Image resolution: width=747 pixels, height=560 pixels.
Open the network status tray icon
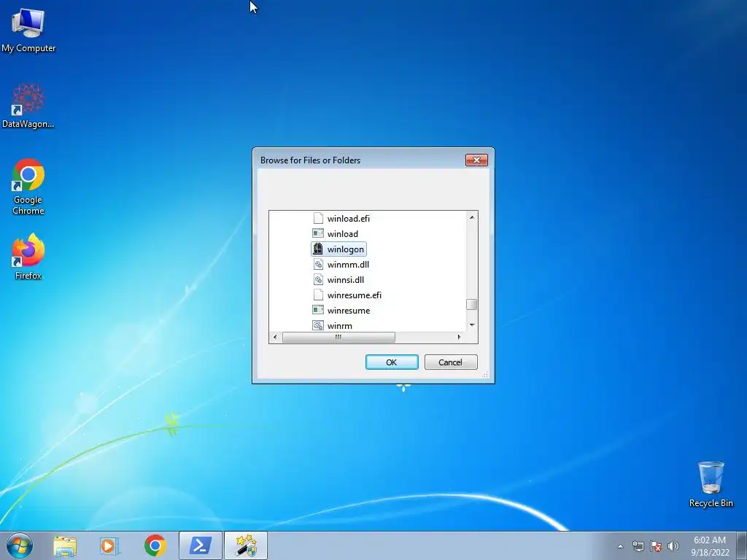(638, 546)
